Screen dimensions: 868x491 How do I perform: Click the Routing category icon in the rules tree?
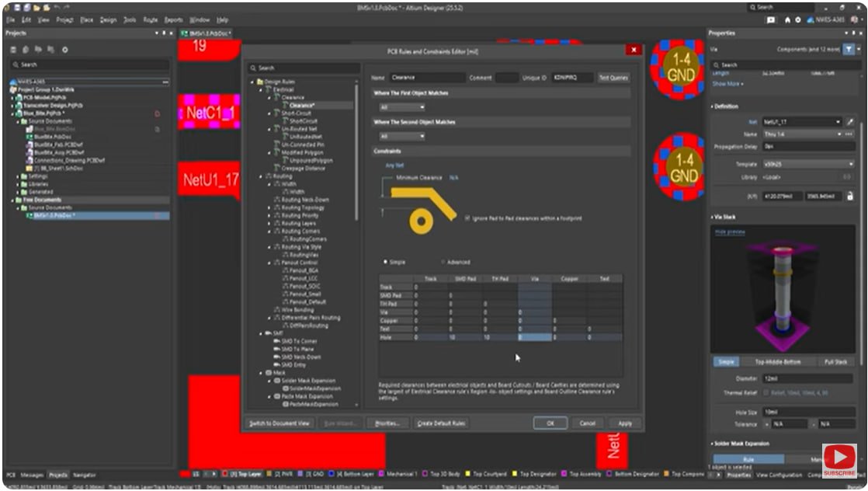269,176
